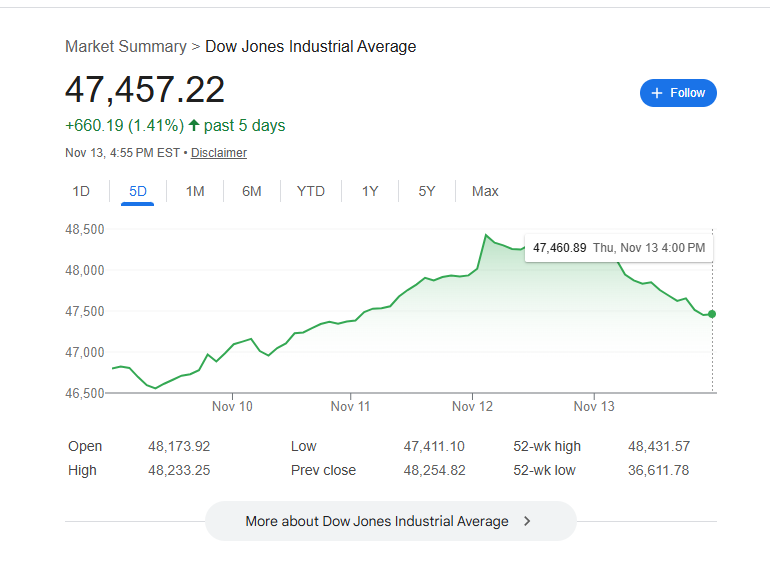The height and width of the screenshot is (574, 770).
Task: Click the 52-wk high value 48,431.57
Action: click(x=658, y=446)
